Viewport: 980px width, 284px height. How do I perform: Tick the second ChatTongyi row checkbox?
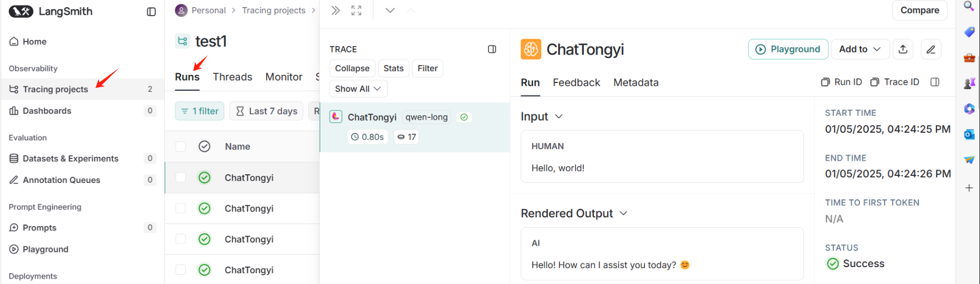pos(181,208)
